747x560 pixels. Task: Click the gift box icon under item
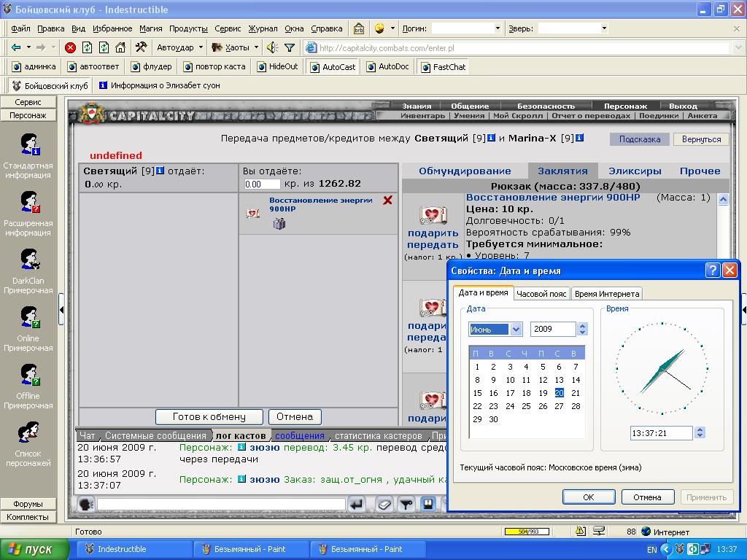[x=279, y=223]
